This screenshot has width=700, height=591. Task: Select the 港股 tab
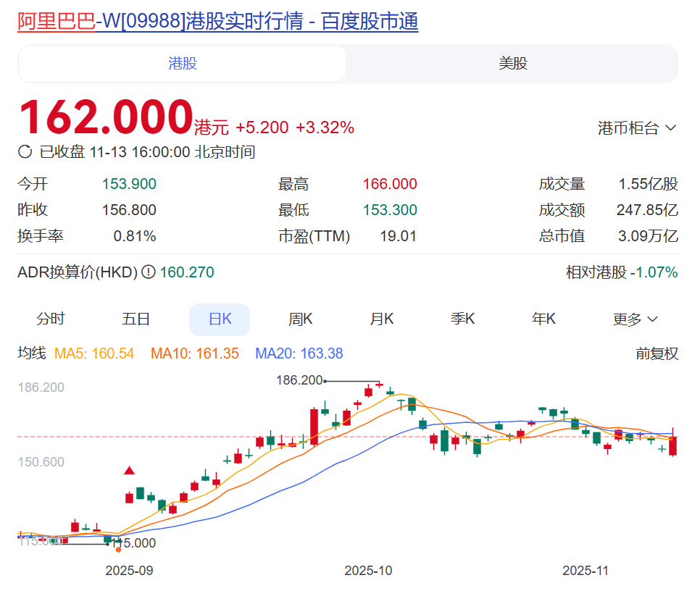coord(181,64)
